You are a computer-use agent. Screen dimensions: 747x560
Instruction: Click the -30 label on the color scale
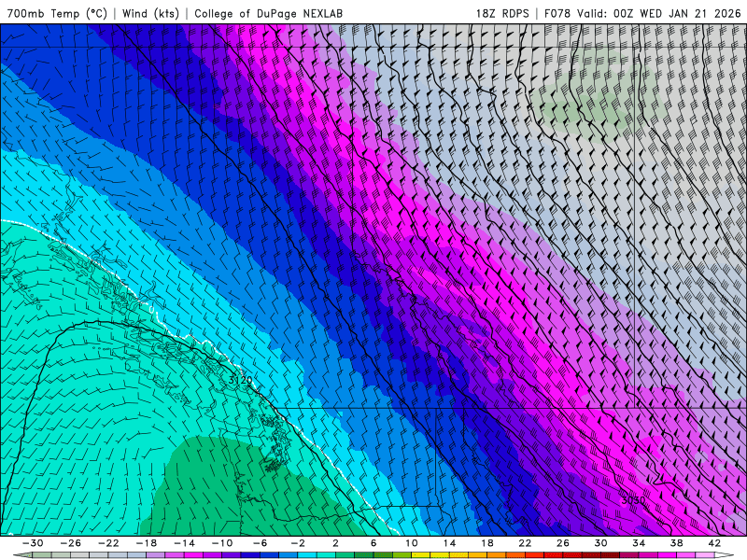pos(33,543)
